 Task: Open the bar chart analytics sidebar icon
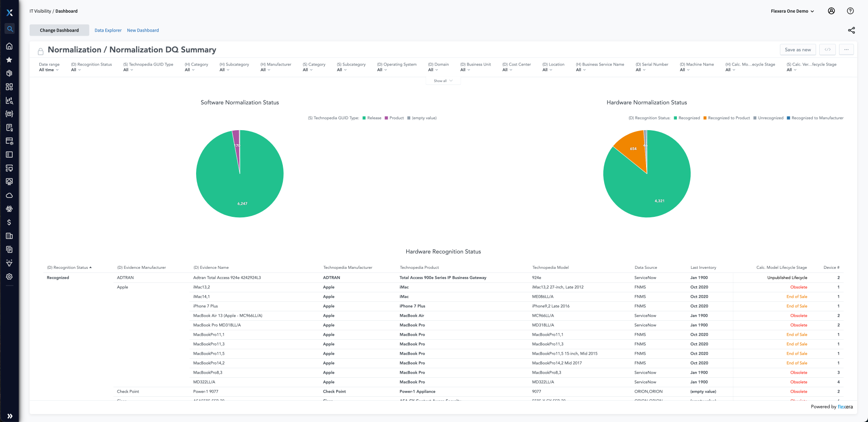pyautogui.click(x=9, y=100)
